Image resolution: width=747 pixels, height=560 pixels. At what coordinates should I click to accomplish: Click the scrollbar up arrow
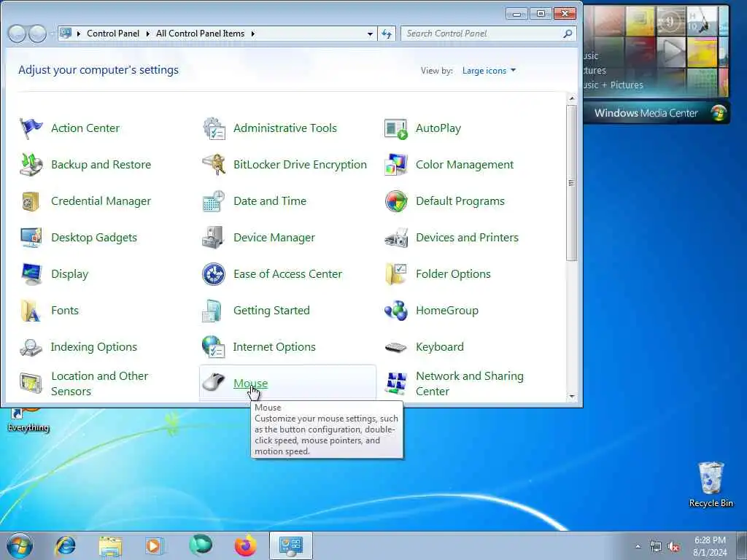click(x=572, y=98)
